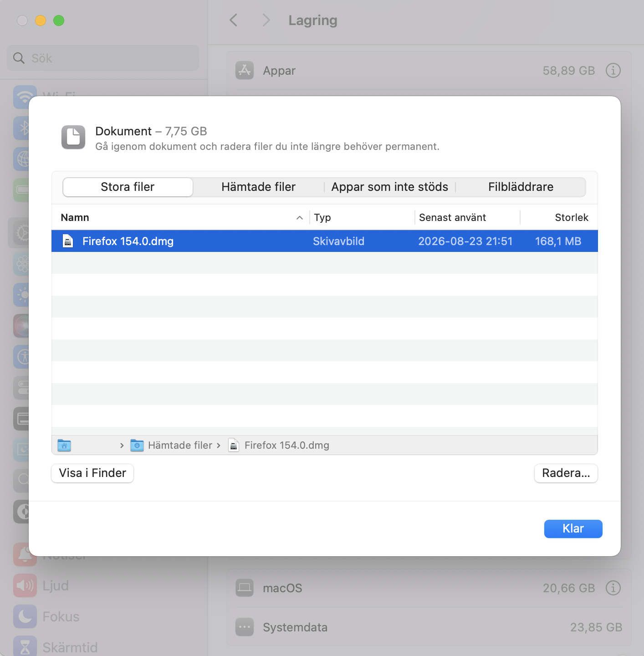This screenshot has width=644, height=656.
Task: Confirm with the Klar button
Action: tap(573, 528)
